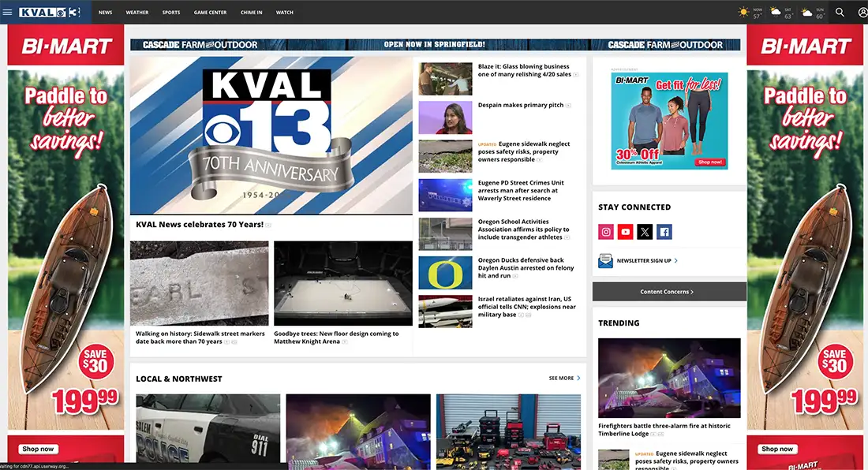Click the missile thumbnail for Israel story
This screenshot has height=470, width=868.
446,311
